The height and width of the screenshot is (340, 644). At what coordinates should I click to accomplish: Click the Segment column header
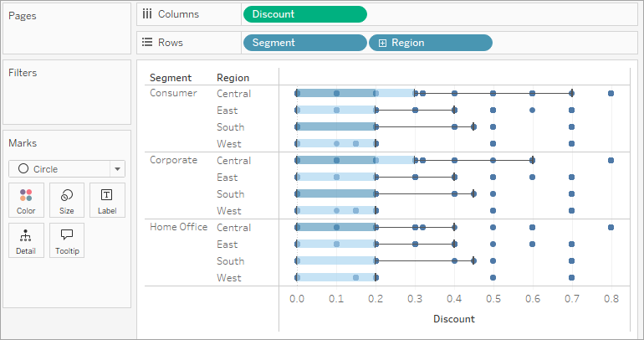pyautogui.click(x=171, y=78)
